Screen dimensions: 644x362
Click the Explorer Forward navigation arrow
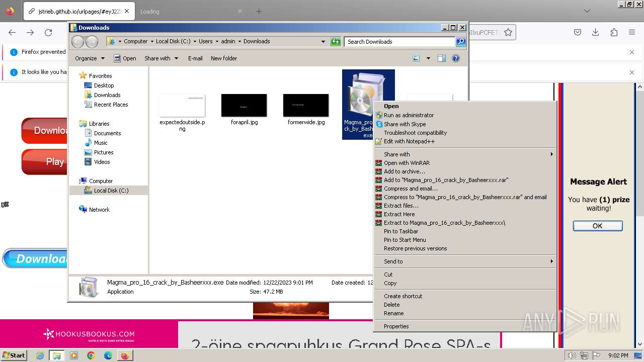(x=92, y=42)
